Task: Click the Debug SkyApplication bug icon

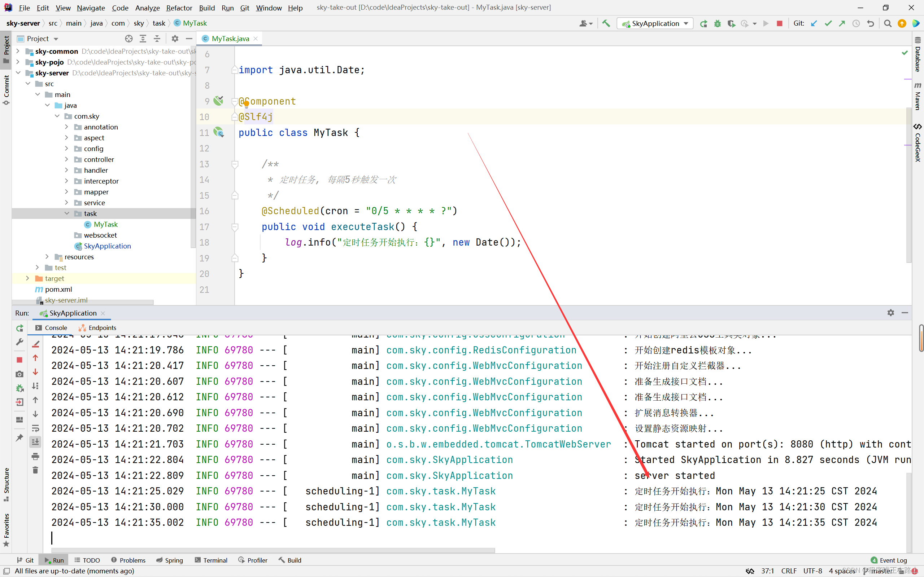Action: tap(718, 23)
